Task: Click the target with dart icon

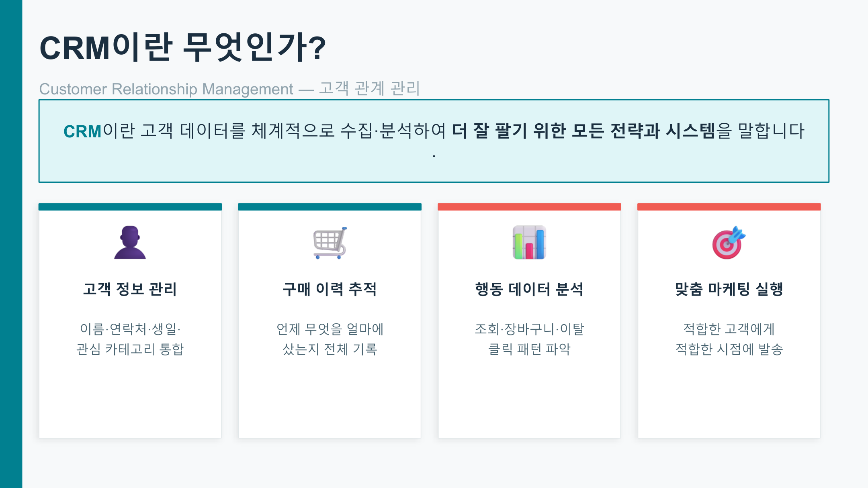Action: coord(729,243)
